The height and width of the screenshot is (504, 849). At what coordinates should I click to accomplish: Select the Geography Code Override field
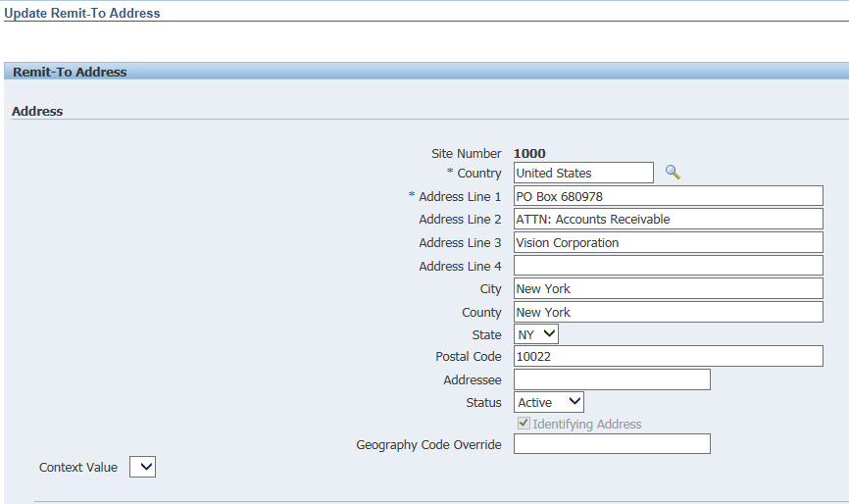611,444
